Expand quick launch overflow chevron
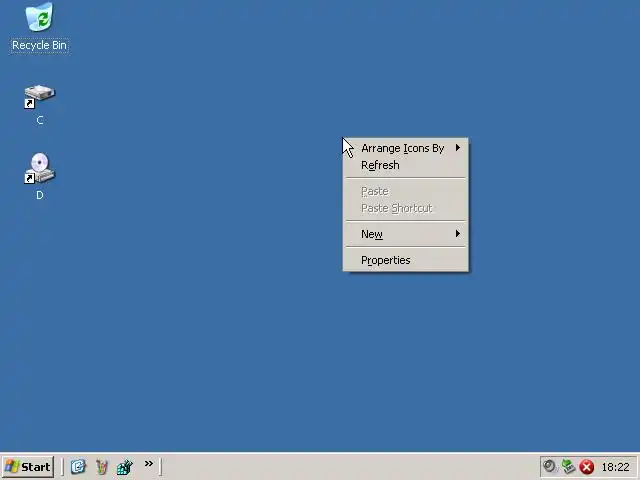Image resolution: width=640 pixels, height=480 pixels. (149, 463)
